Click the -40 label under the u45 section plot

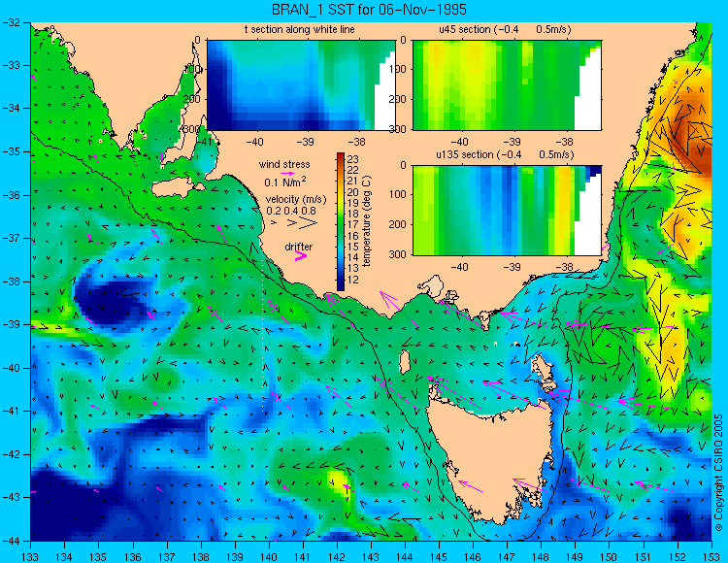460,142
